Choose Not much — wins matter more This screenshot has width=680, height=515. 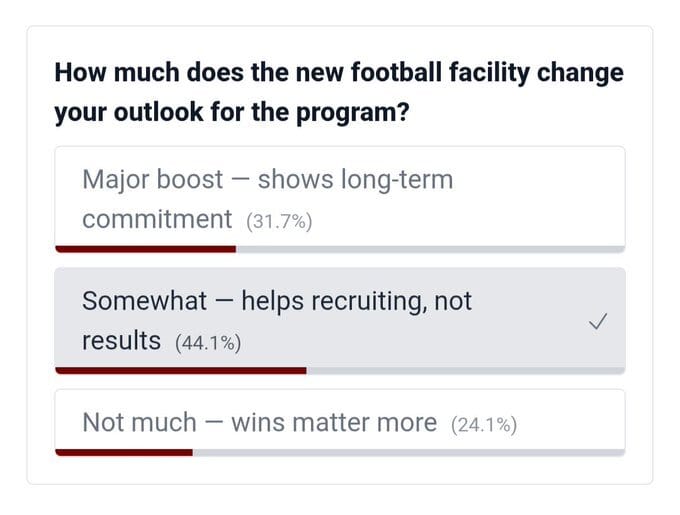tap(340, 422)
